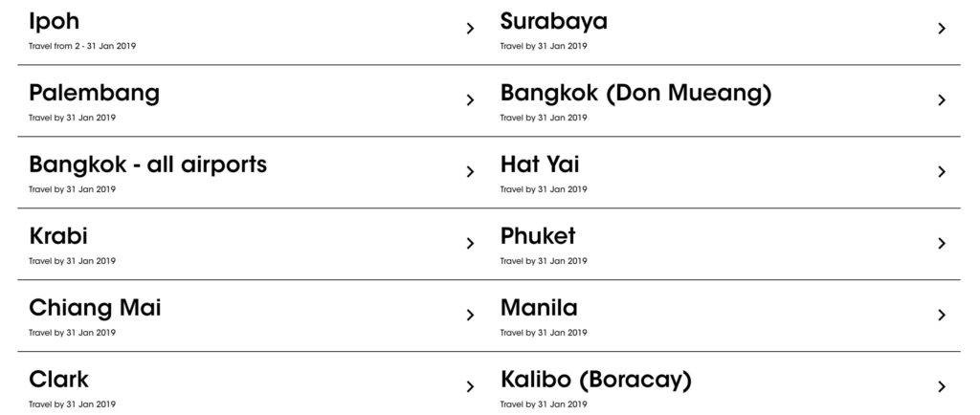Open the Ipoh destination link
This screenshot has height=415, width=980.
(x=55, y=21)
